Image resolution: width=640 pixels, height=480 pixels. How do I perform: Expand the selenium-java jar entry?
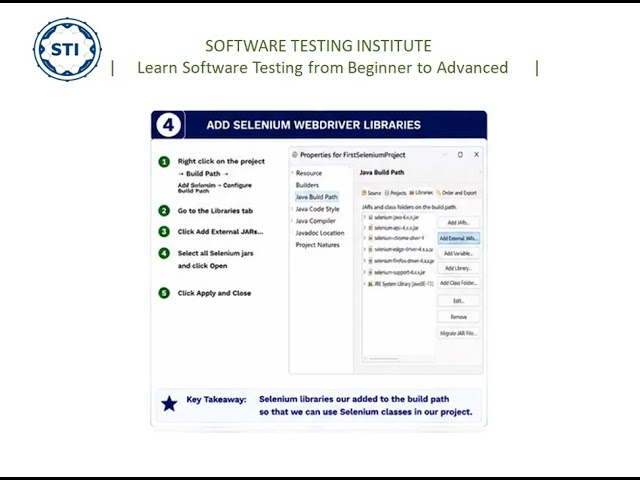point(365,218)
